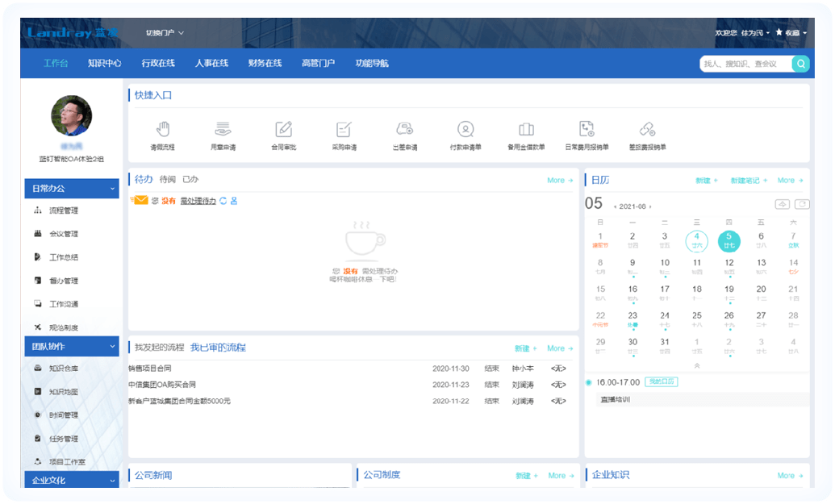Switch to the 我已审的流程 tab
The image size is (835, 504).
pos(218,348)
